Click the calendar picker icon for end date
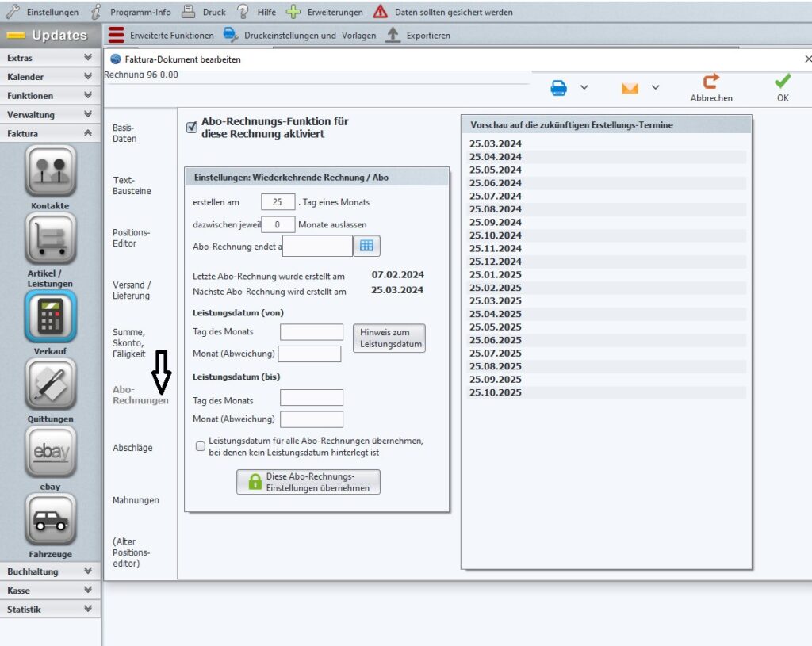Viewport: 812px width, 646px height. point(366,247)
